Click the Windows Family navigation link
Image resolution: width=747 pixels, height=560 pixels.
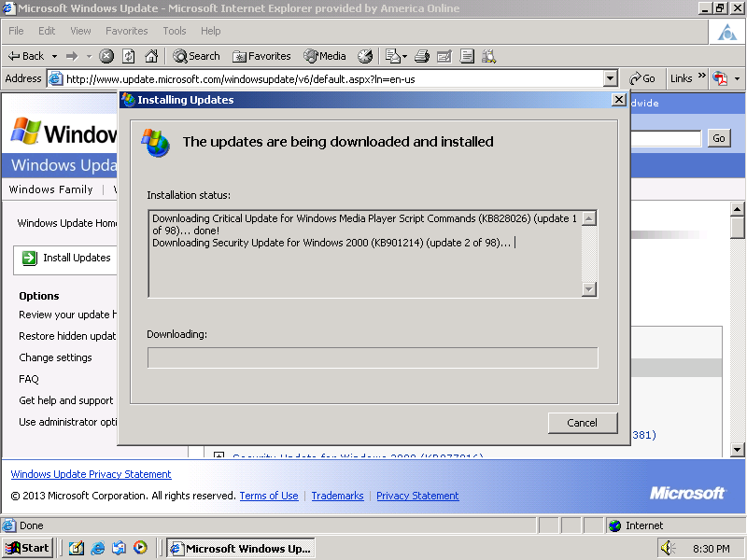click(x=51, y=189)
